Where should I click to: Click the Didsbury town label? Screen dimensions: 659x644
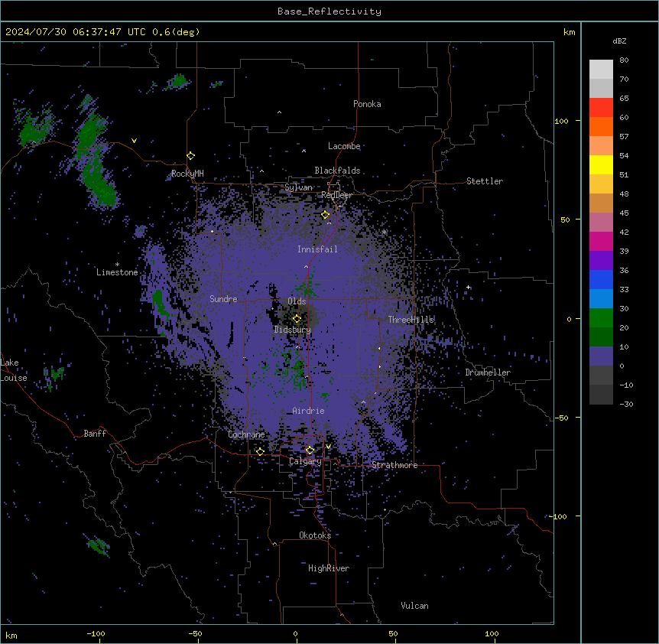[x=293, y=330]
